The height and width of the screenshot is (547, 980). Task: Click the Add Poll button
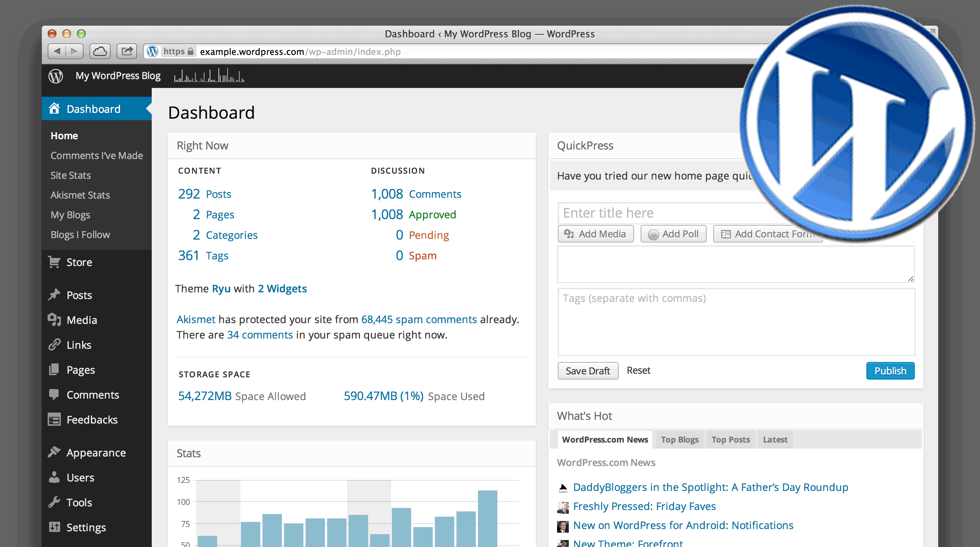tap(673, 233)
